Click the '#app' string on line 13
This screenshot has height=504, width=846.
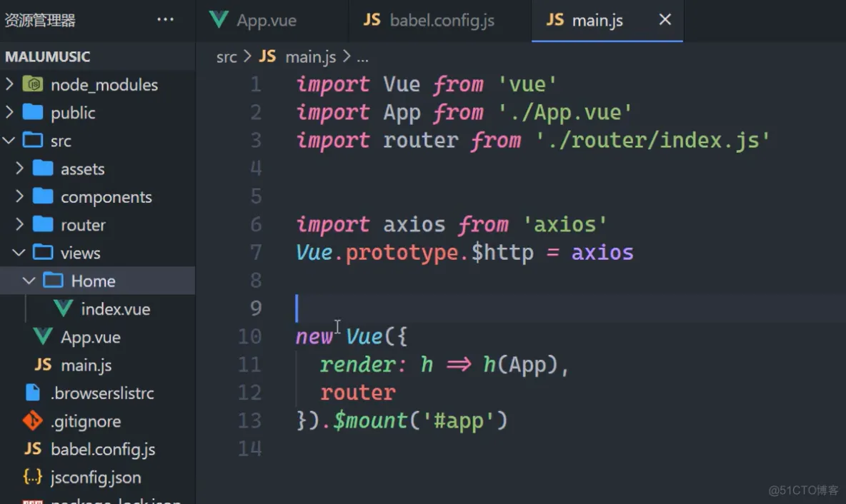point(459,420)
